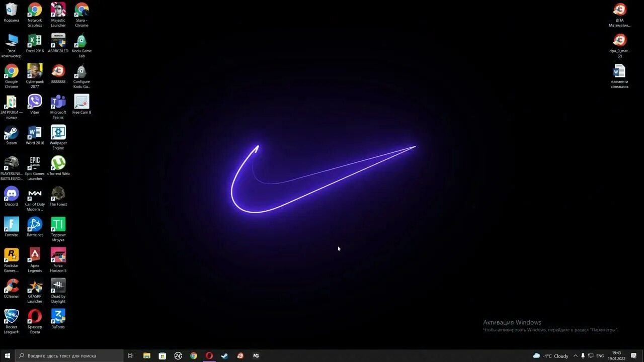Viewport: 644px width, 362px height.
Task: Select the Браузер Opera desktop icon
Action: [x=35, y=322]
